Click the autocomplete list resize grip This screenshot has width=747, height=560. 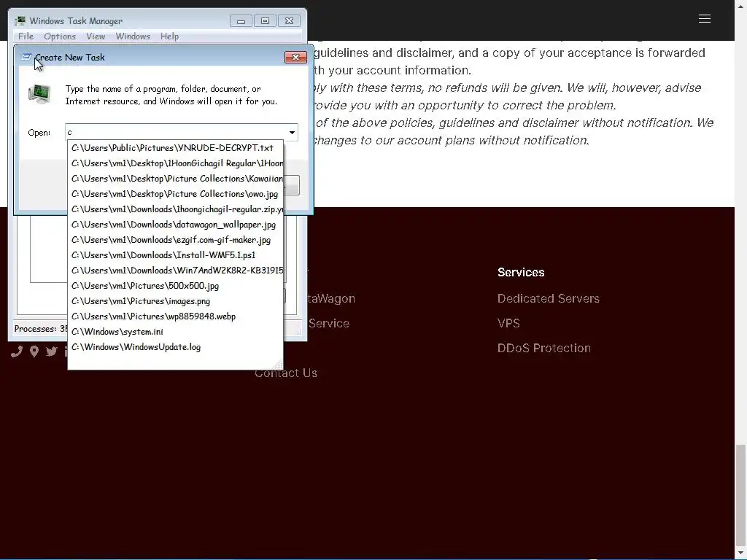[x=279, y=365]
